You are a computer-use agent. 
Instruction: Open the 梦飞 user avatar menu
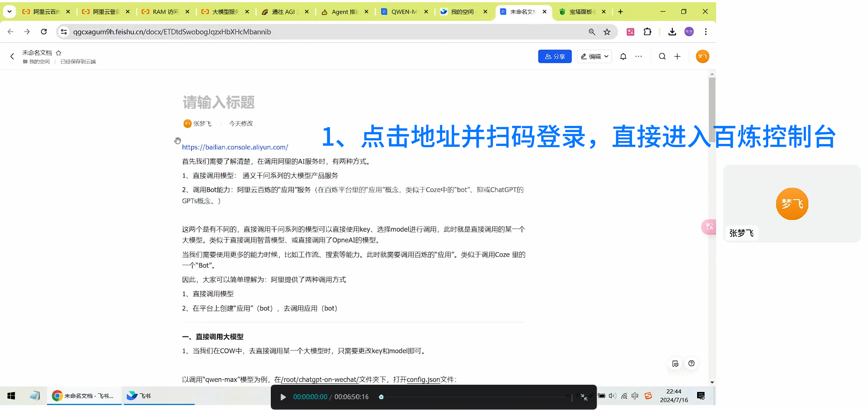pyautogui.click(x=703, y=56)
